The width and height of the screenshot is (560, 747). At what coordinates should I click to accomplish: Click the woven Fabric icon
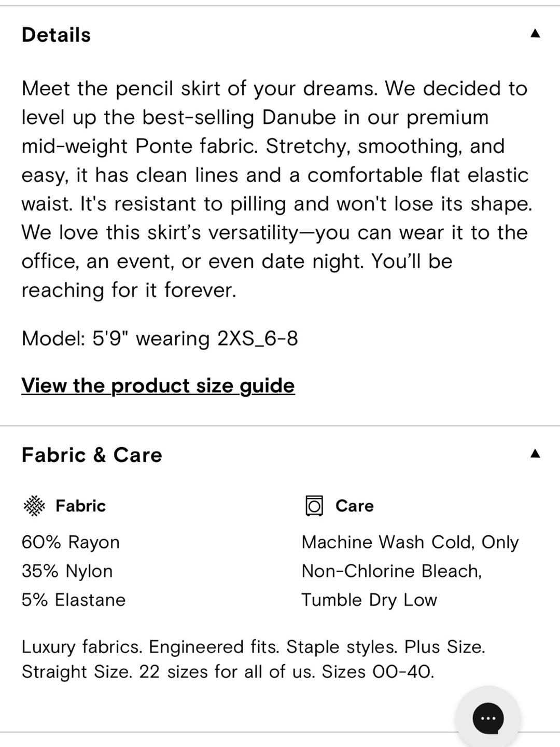(x=35, y=506)
